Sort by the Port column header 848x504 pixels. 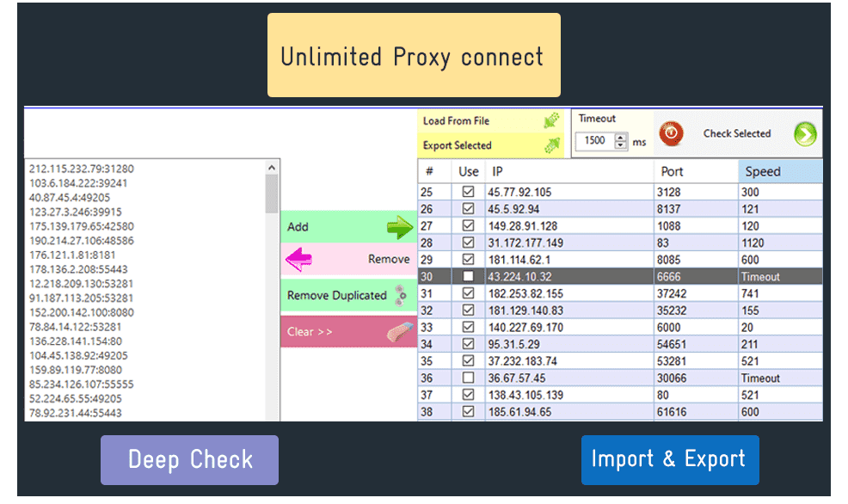click(x=695, y=171)
